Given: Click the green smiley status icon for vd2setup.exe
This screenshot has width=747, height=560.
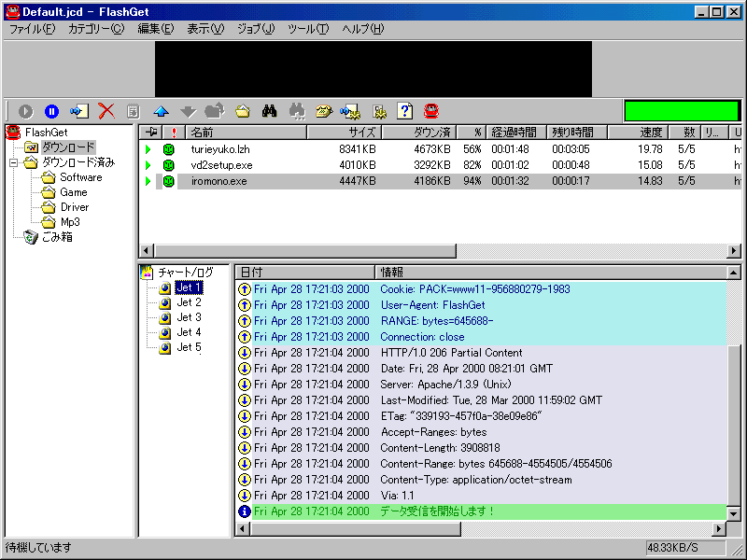Looking at the screenshot, I should pyautogui.click(x=168, y=165).
